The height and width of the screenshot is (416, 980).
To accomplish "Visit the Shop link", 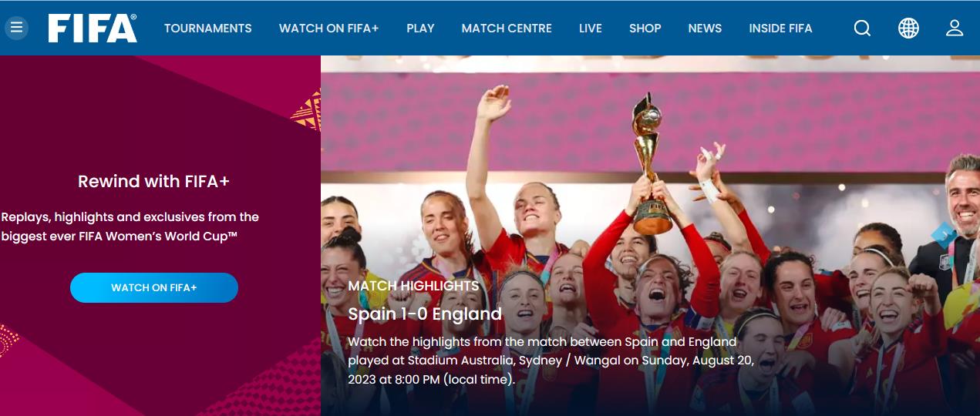I will [645, 29].
